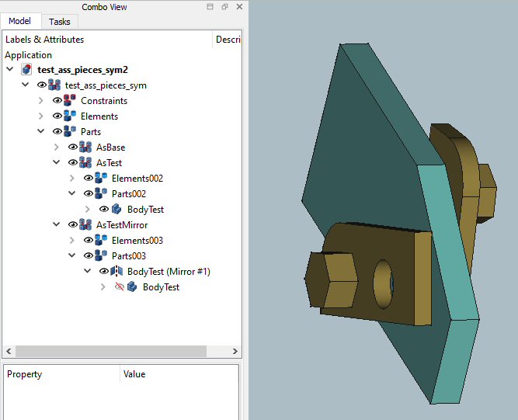Expand the Elements002 tree node
Image resolution: width=518 pixels, height=420 pixels.
(72, 179)
